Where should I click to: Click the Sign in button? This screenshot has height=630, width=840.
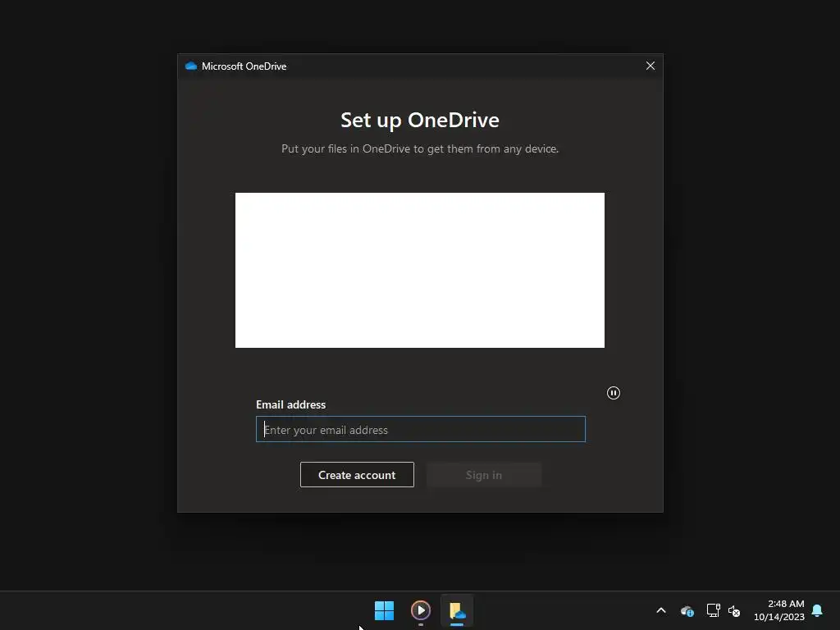[484, 475]
